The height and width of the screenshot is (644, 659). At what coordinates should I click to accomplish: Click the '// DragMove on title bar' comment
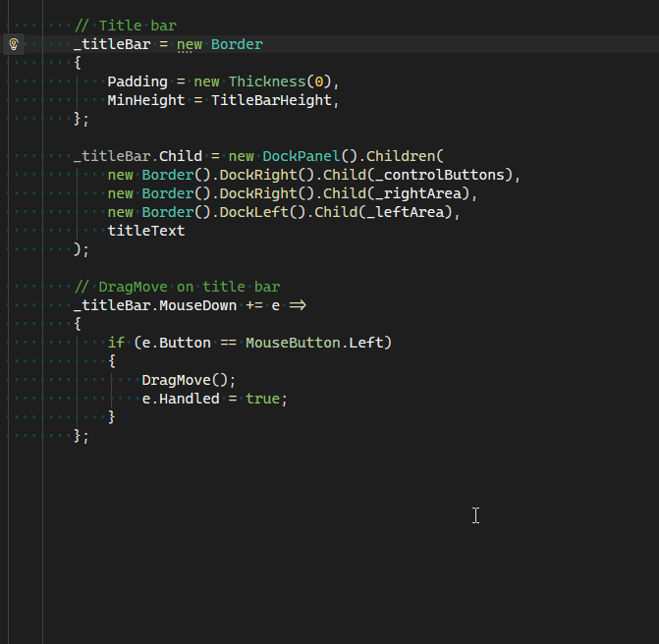click(x=177, y=287)
